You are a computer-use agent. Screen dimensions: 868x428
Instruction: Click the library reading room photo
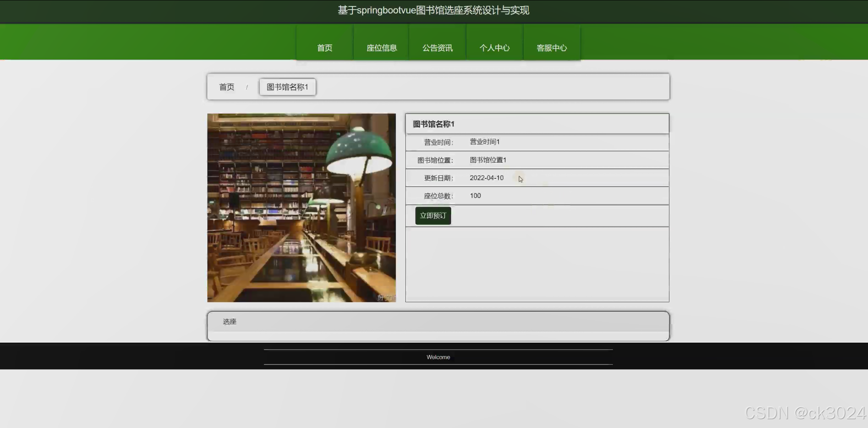coord(302,208)
